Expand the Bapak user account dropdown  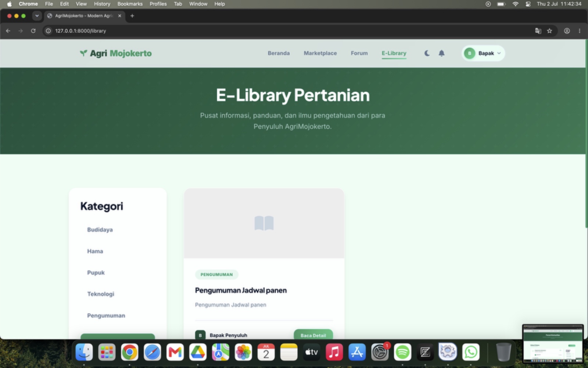pos(483,53)
